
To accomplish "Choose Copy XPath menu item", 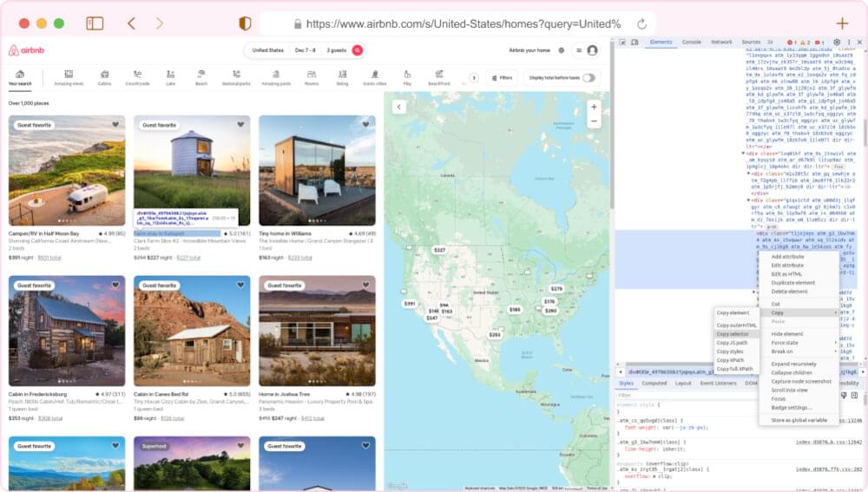I will point(736,360).
